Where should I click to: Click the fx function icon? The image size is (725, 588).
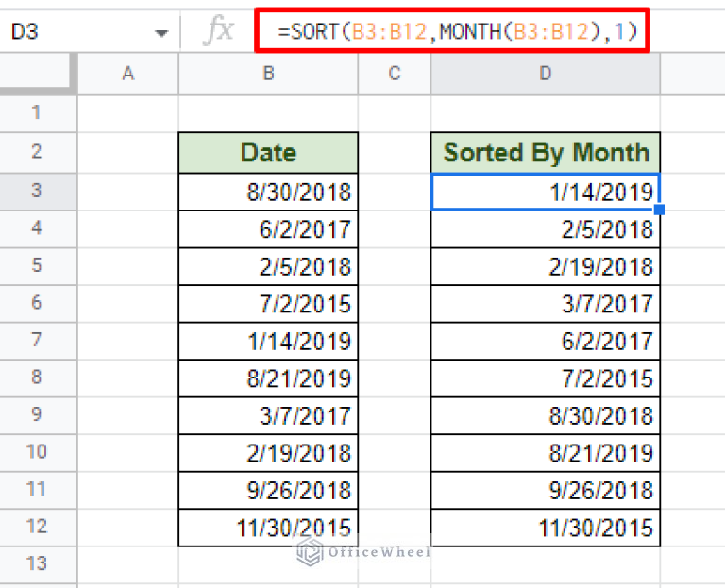coord(218,31)
